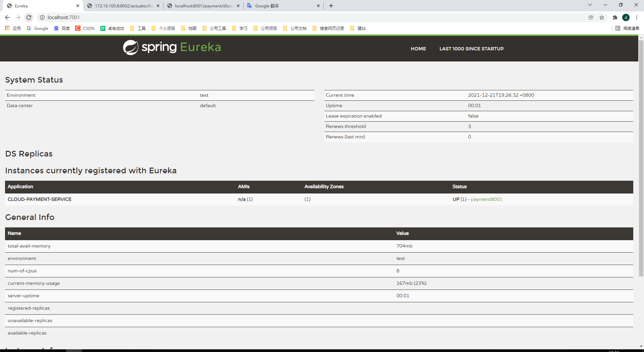Open the 公司工具 bookmark folder
Image resolution: width=644 pixels, height=352 pixels.
click(214, 28)
